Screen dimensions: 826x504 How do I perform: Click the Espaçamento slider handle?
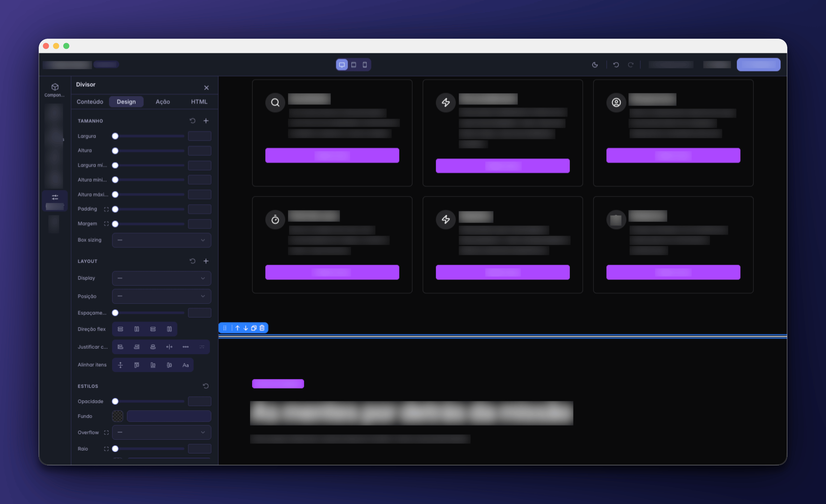point(115,313)
